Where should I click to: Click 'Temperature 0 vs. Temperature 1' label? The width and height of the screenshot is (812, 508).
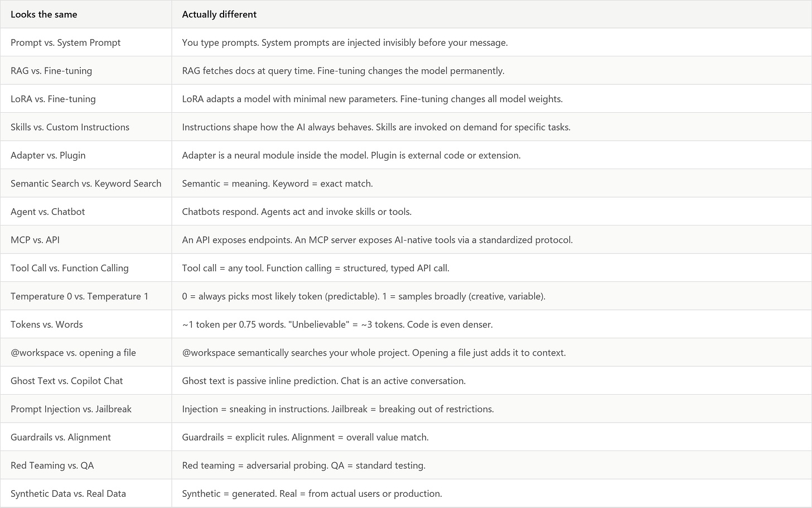79,296
